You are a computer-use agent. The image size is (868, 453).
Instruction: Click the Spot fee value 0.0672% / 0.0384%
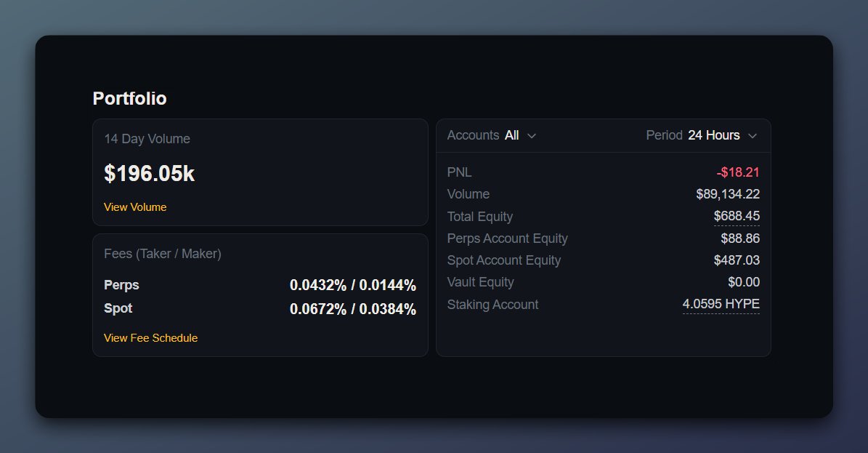click(352, 309)
